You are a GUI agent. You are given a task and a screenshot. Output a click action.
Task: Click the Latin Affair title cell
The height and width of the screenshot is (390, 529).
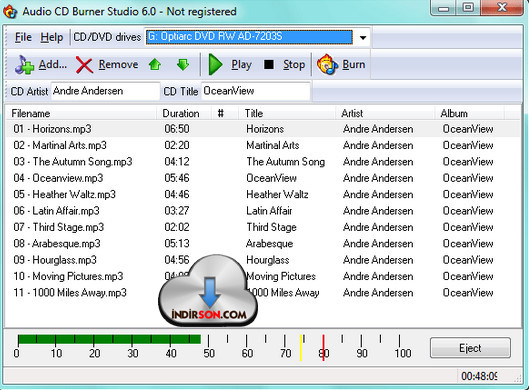tap(269, 211)
